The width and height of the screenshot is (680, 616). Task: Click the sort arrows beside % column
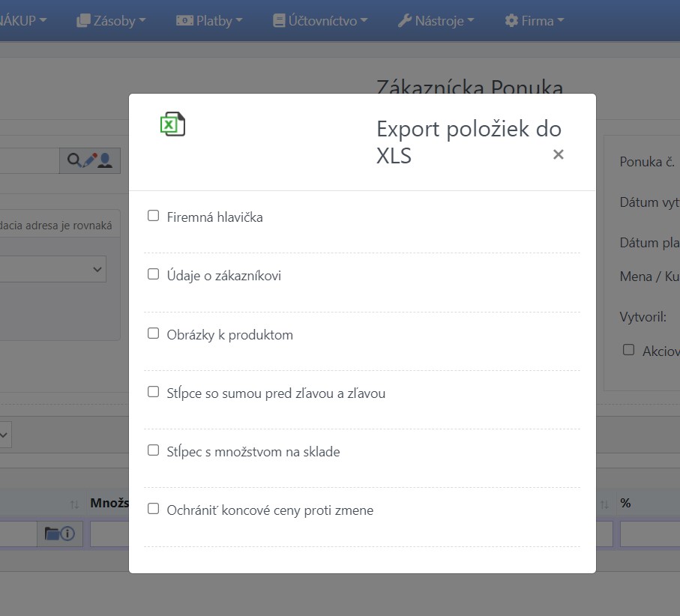[x=604, y=504]
